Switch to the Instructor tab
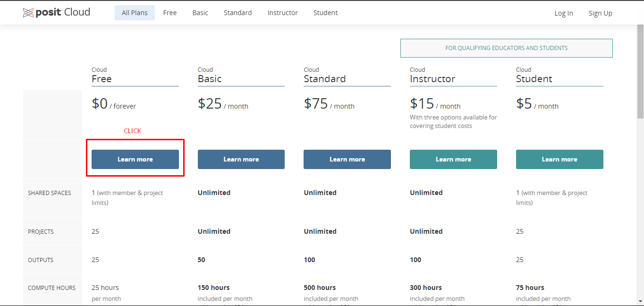 coord(283,13)
